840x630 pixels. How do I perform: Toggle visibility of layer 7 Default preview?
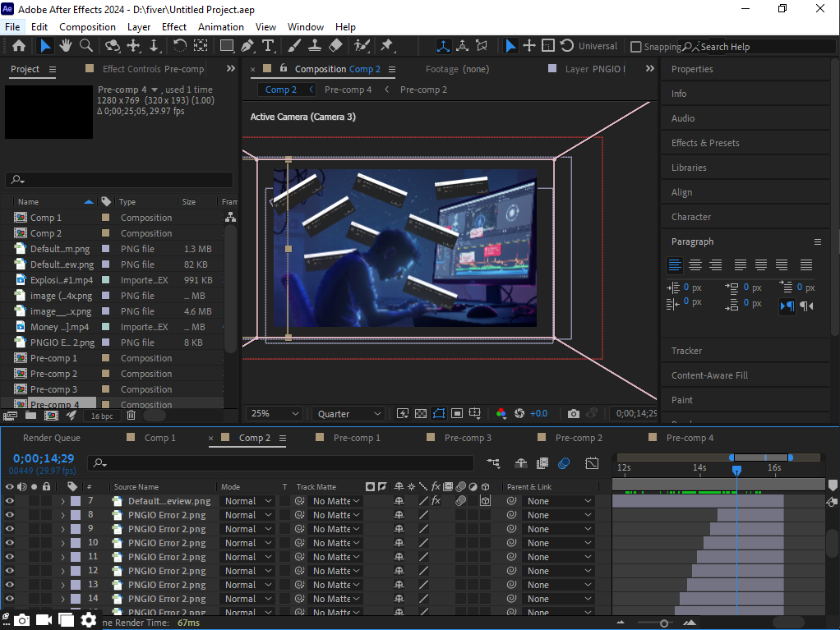pyautogui.click(x=10, y=501)
